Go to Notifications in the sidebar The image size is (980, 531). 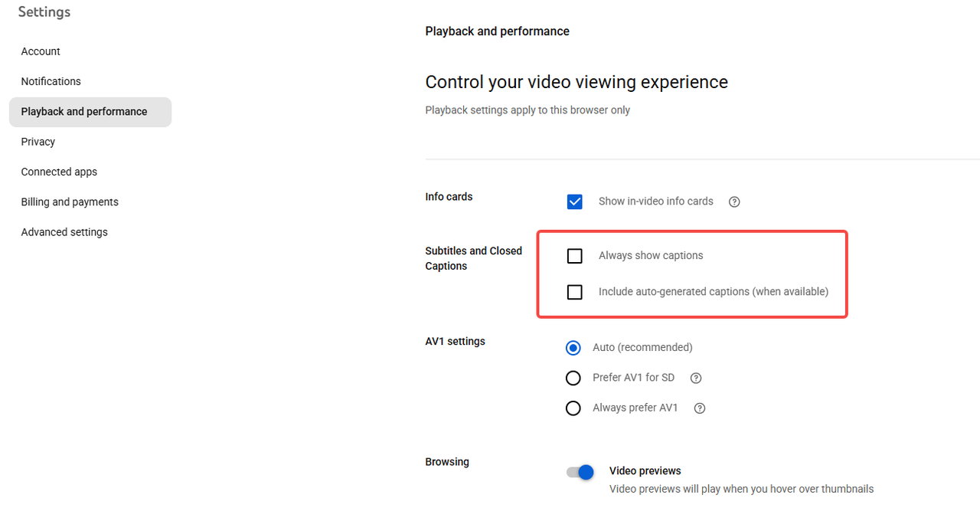coord(51,81)
